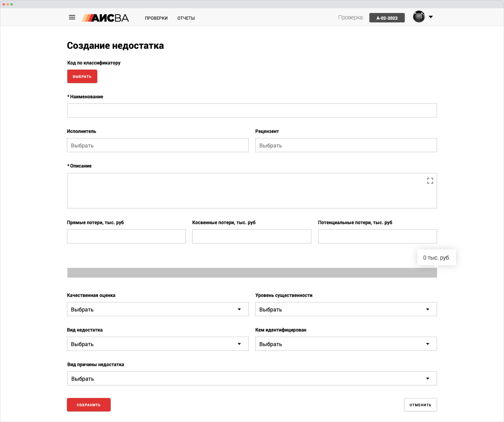This screenshot has height=422, width=504.
Task: Open the Исполнитель selector
Action: click(x=158, y=145)
